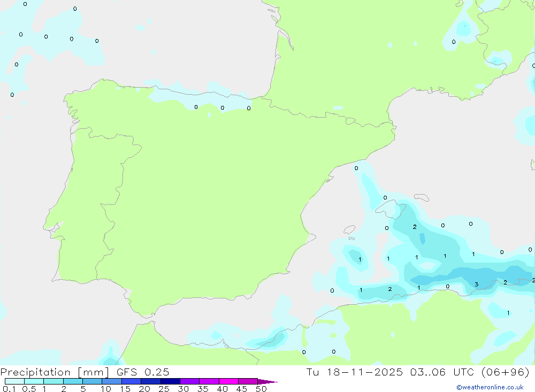Pick the 35–40 mm violet legend swatch
535x392 pixels.
point(209,381)
